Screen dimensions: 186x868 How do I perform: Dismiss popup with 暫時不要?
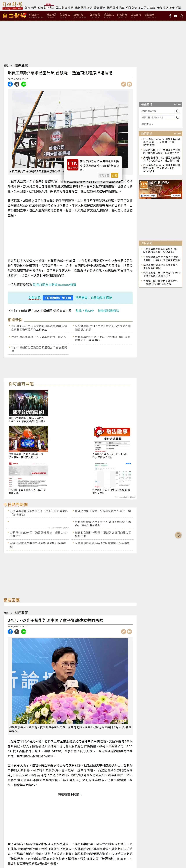[x=104, y=176]
